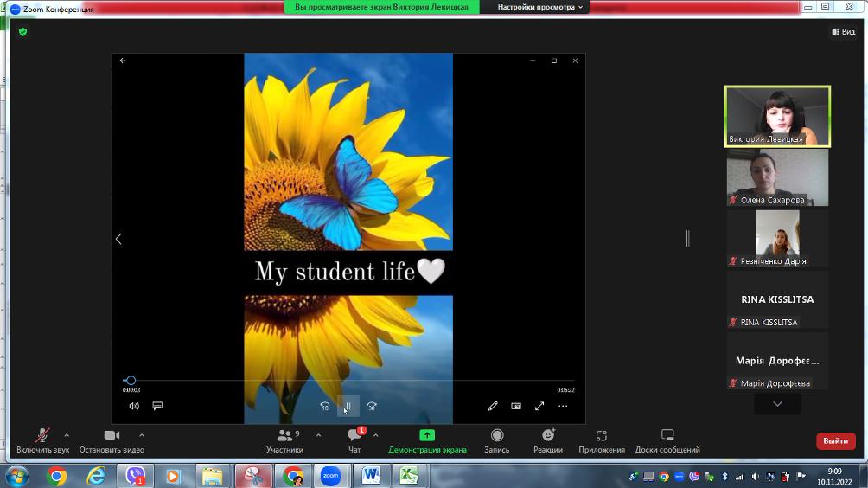
Task: Open subtitles via the captions icon
Action: (158, 406)
